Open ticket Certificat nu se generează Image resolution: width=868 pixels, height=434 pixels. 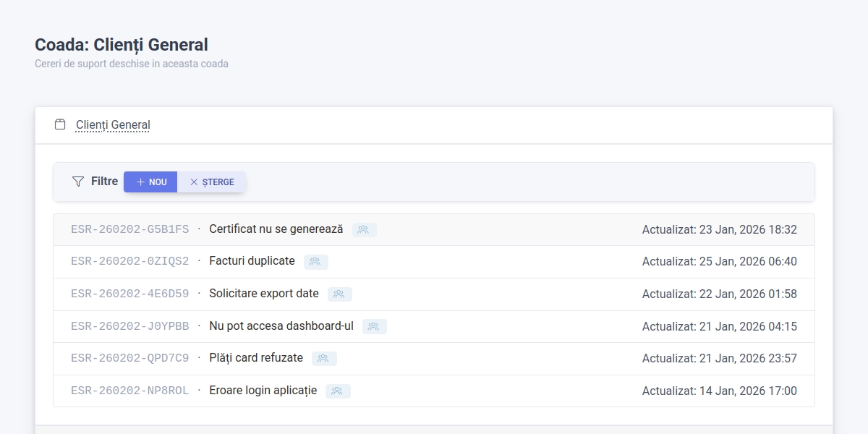pyautogui.click(x=276, y=229)
